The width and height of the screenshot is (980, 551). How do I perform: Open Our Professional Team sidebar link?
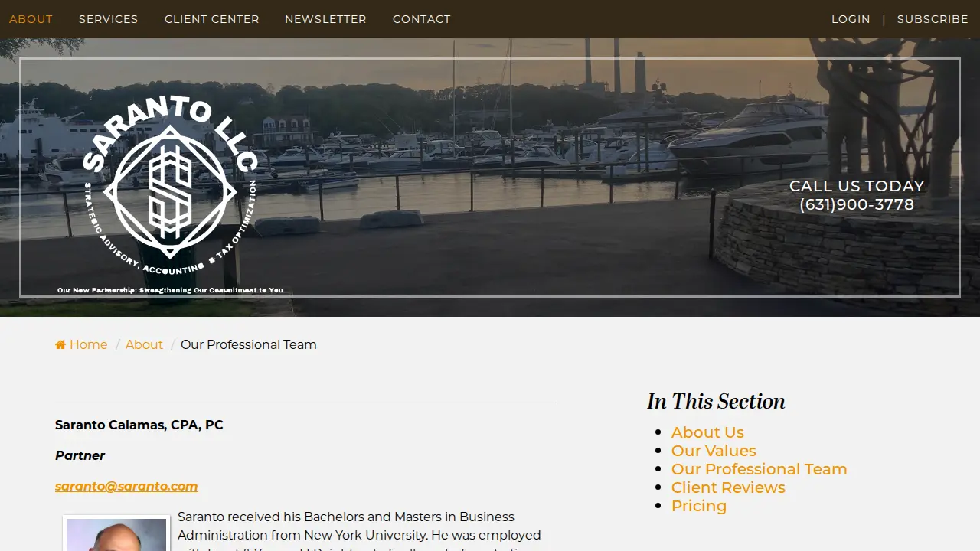click(x=759, y=469)
